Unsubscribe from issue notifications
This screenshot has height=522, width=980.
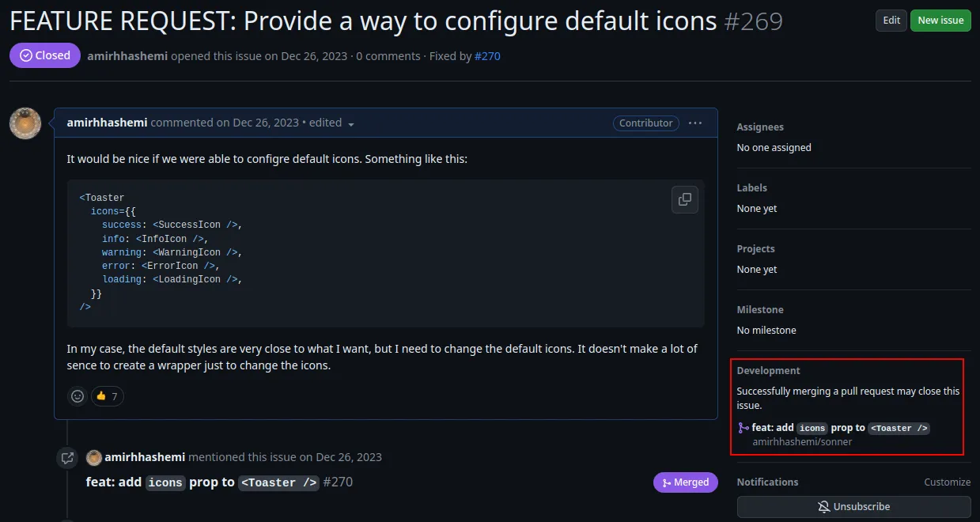(x=853, y=507)
